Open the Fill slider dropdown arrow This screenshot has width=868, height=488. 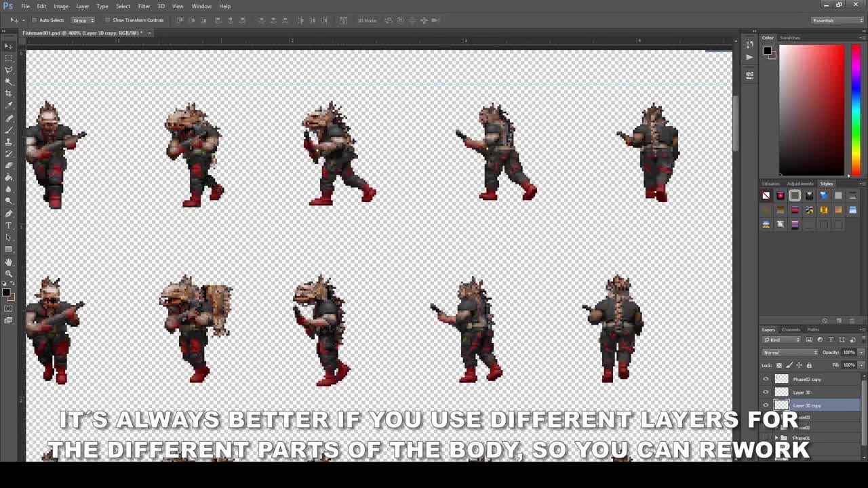pos(861,365)
